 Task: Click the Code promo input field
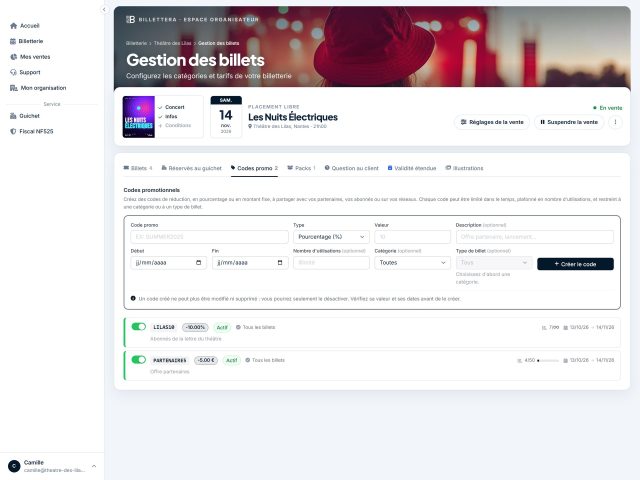pyautogui.click(x=209, y=237)
